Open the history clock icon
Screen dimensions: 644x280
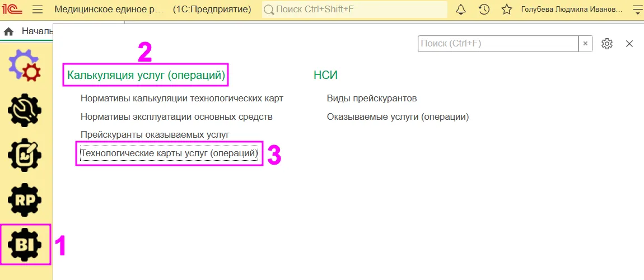tap(484, 9)
